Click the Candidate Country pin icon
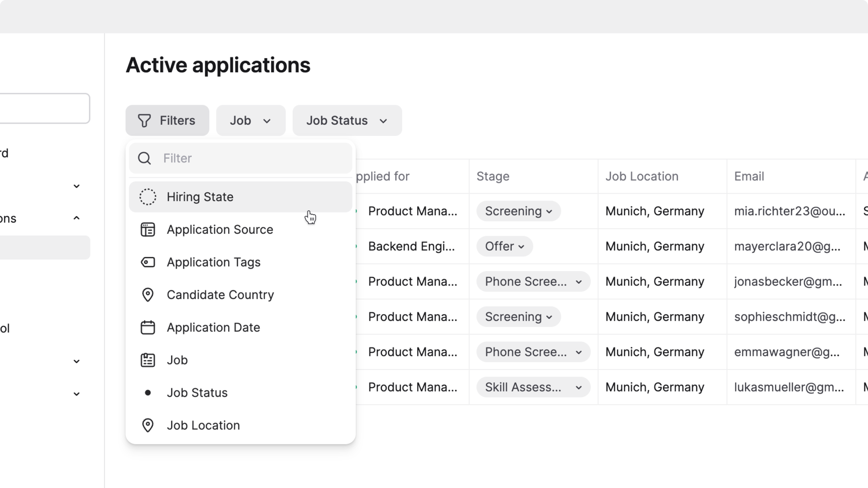Image resolution: width=868 pixels, height=488 pixels. click(x=148, y=295)
